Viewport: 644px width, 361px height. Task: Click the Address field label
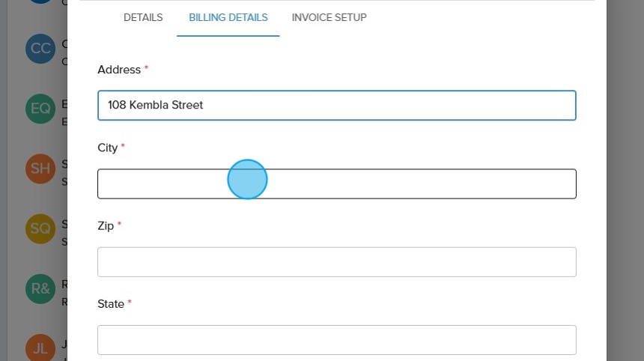[x=119, y=70]
